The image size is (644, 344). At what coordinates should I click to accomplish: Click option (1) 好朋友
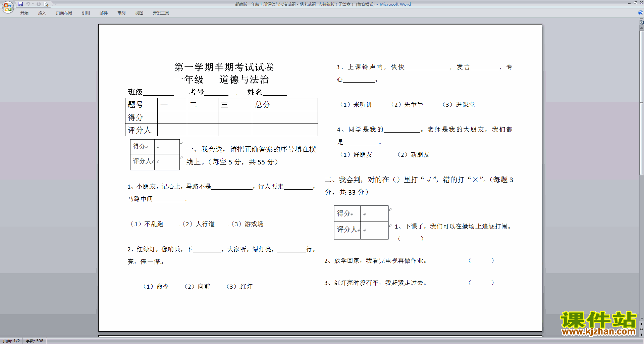coord(356,155)
